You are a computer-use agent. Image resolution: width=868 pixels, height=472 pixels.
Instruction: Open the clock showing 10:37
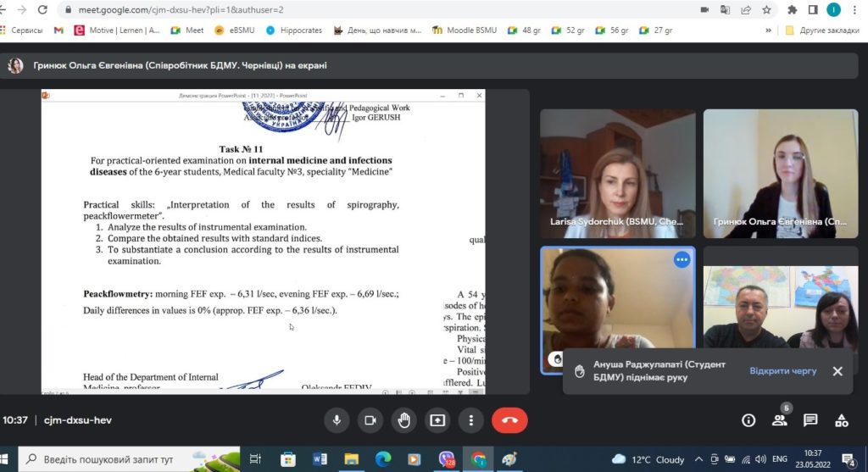[x=813, y=459]
